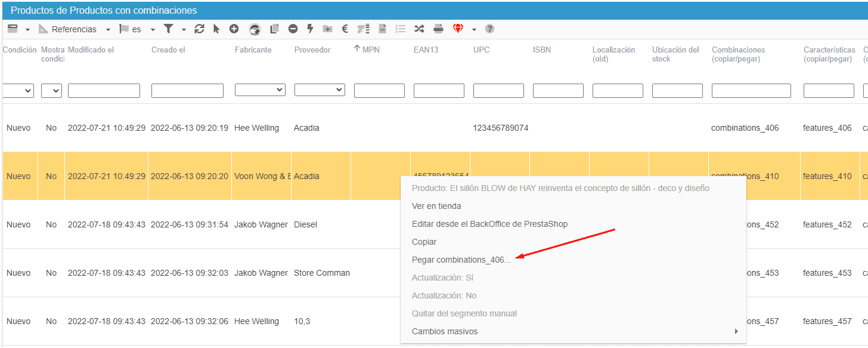This screenshot has width=868, height=348.
Task: Expand the Fabricante filter dropdown
Action: tap(260, 90)
